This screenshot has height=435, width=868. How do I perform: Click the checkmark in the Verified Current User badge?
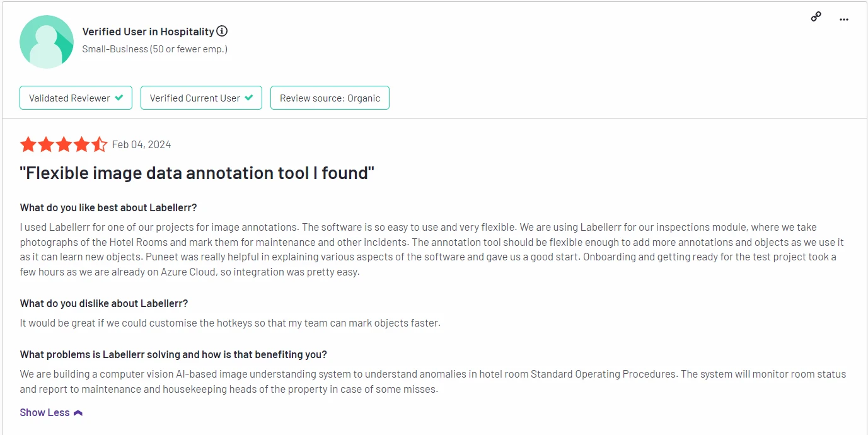pos(248,98)
